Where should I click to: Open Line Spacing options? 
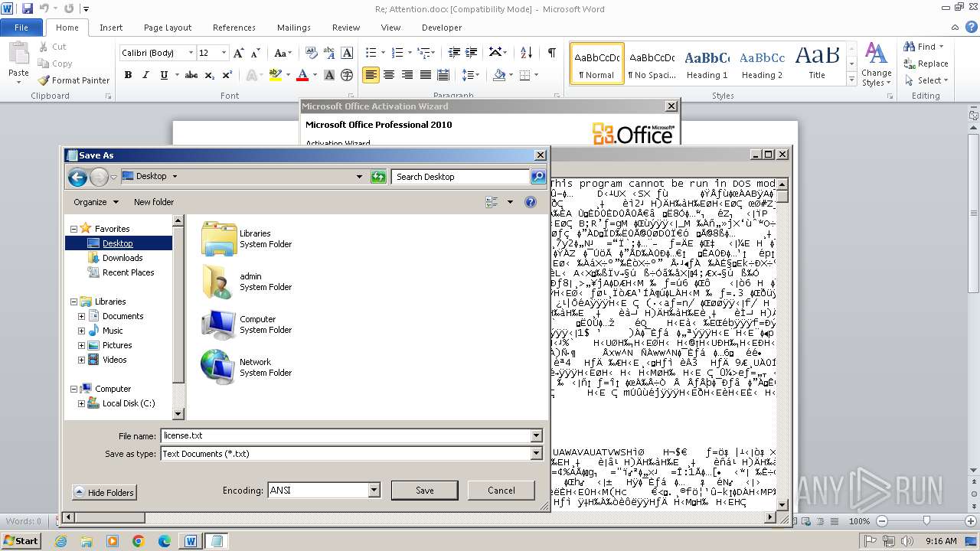pyautogui.click(x=471, y=75)
